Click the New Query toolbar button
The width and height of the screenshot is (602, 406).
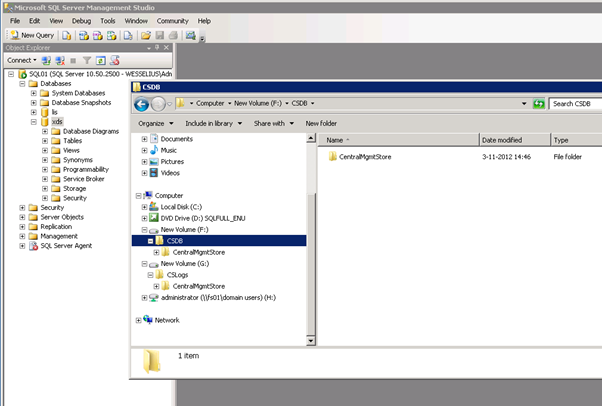coord(31,35)
